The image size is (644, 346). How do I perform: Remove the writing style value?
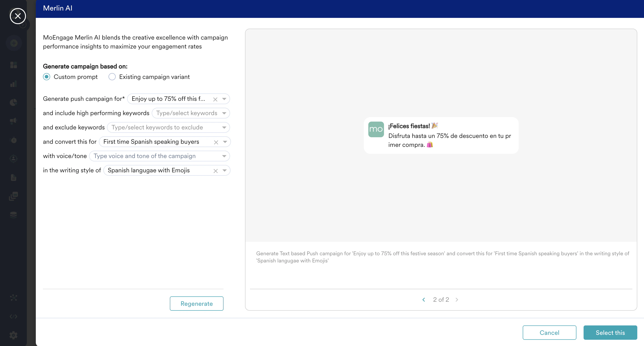click(215, 171)
